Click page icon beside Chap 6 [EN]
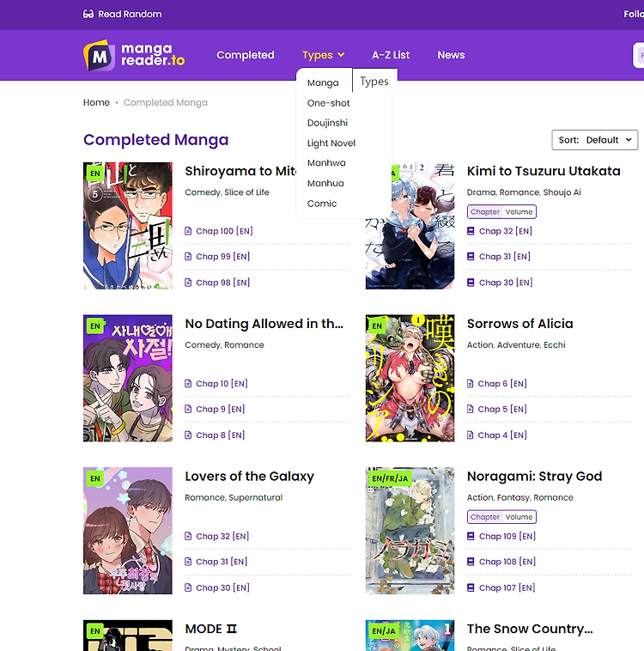Viewport: 644px width, 651px height. [x=470, y=384]
